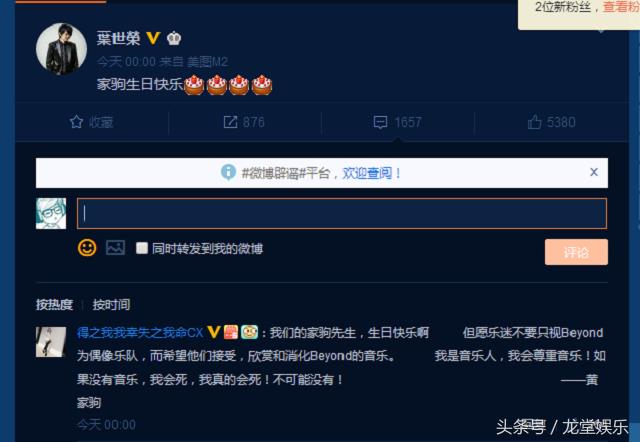Image resolution: width=640 pixels, height=442 pixels.
Task: Open the emoji smiley picker
Action: 87,248
